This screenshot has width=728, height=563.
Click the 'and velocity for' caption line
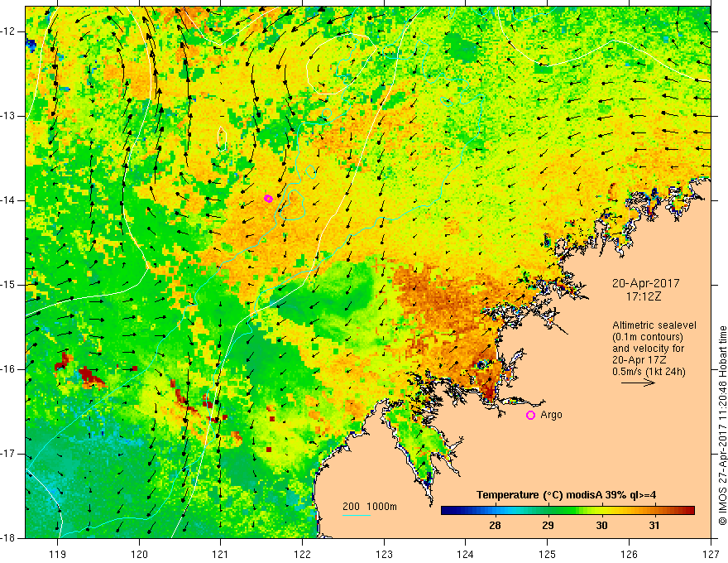(x=648, y=349)
